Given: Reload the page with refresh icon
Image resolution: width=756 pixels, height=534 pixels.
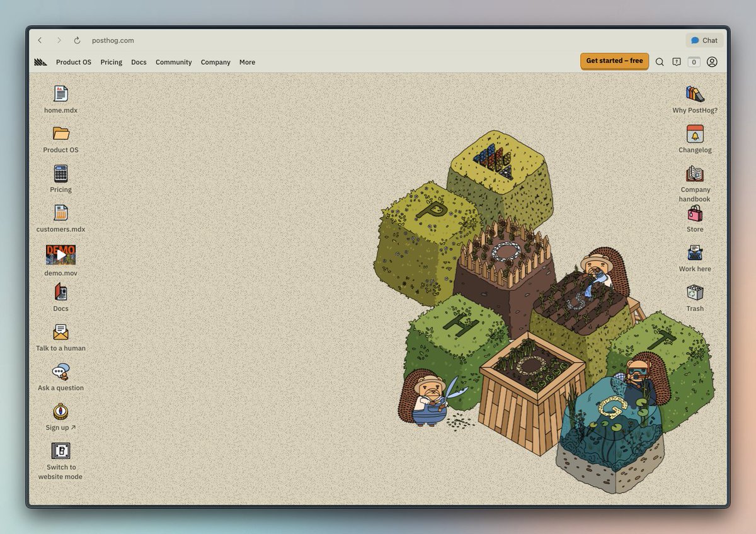Looking at the screenshot, I should tap(77, 40).
